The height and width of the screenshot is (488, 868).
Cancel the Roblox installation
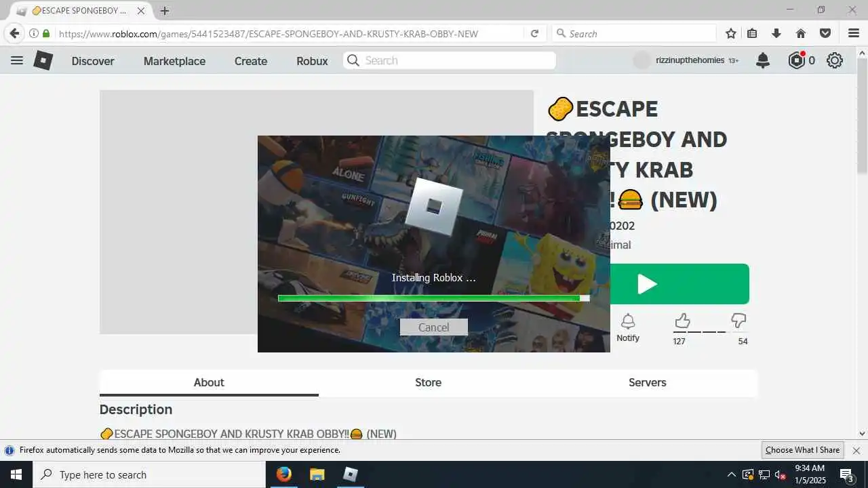pyautogui.click(x=434, y=327)
